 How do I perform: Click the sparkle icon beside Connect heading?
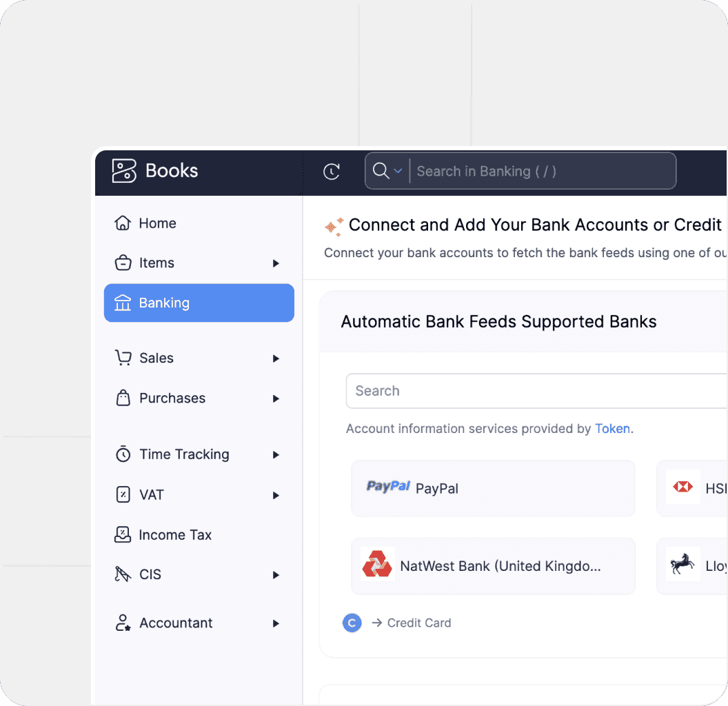point(334,226)
